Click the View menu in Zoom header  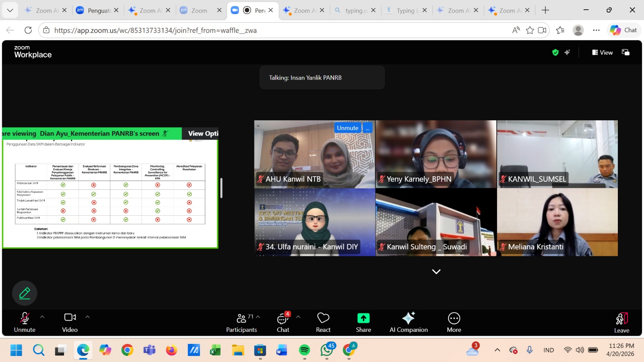tap(603, 52)
